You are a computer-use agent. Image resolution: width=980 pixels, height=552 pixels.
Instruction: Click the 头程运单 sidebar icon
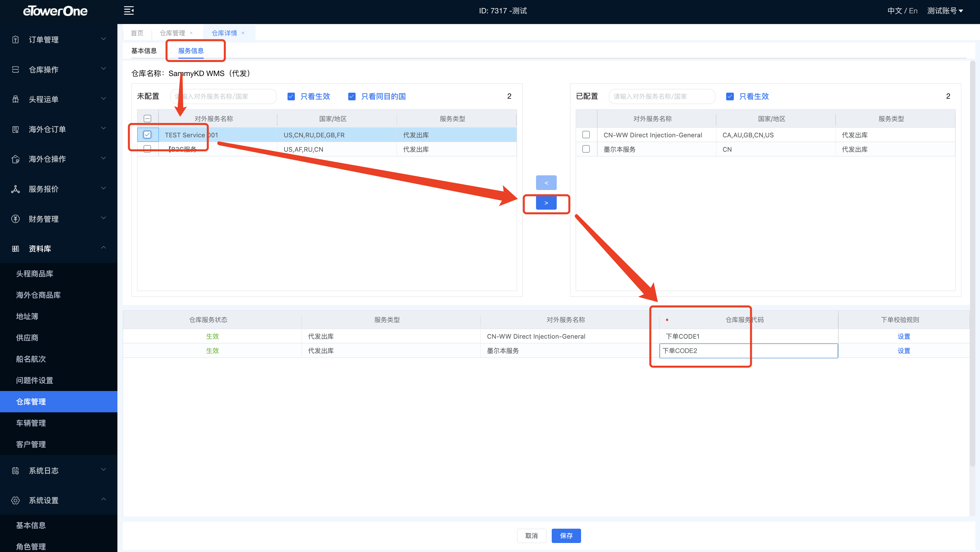pos(16,99)
